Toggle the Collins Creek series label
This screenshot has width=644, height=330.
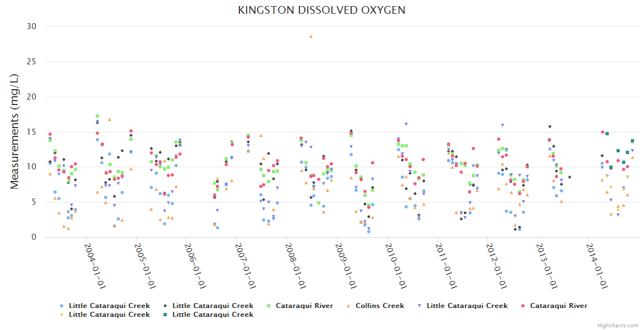379,306
